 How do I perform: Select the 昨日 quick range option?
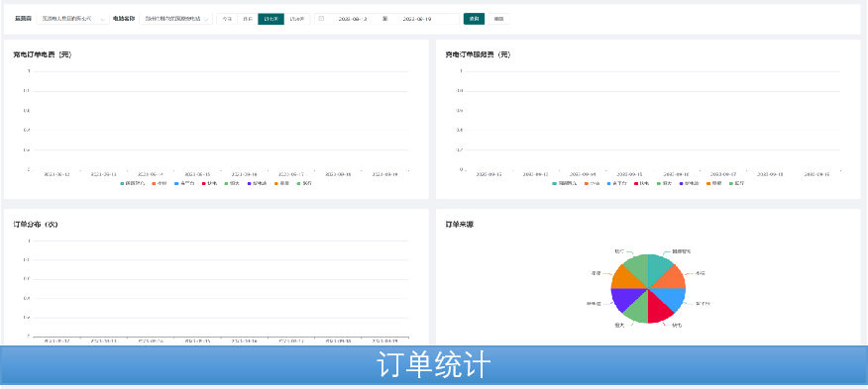point(248,19)
